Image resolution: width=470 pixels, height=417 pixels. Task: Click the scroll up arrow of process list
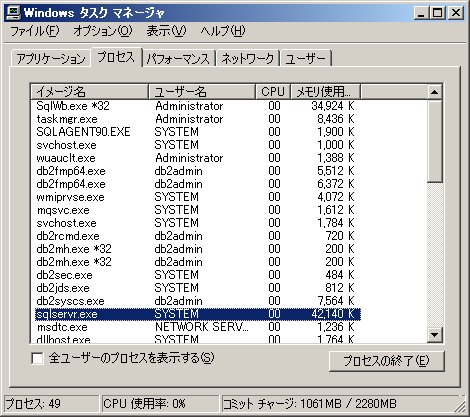pos(434,92)
